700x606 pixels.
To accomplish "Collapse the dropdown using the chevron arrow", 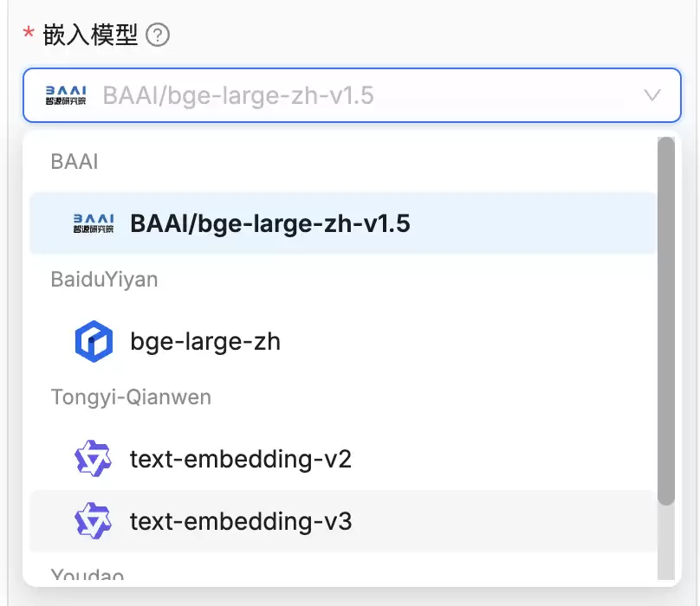I will (x=651, y=95).
